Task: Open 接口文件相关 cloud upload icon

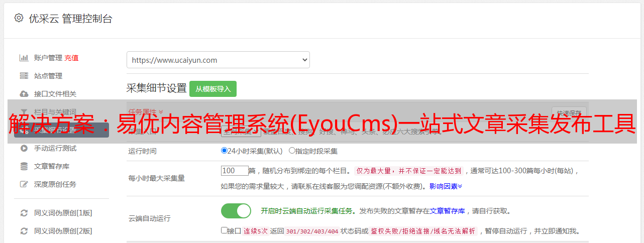Action: (24, 94)
